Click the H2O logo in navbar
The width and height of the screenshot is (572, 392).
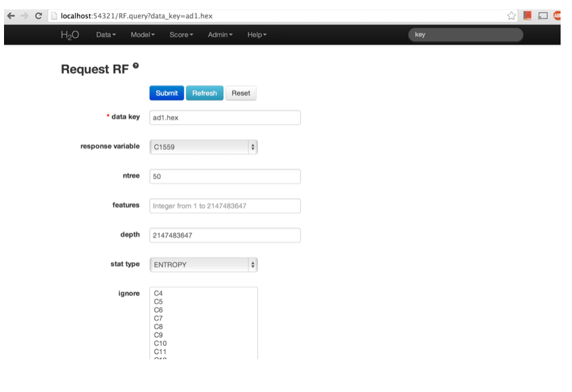pyautogui.click(x=70, y=35)
